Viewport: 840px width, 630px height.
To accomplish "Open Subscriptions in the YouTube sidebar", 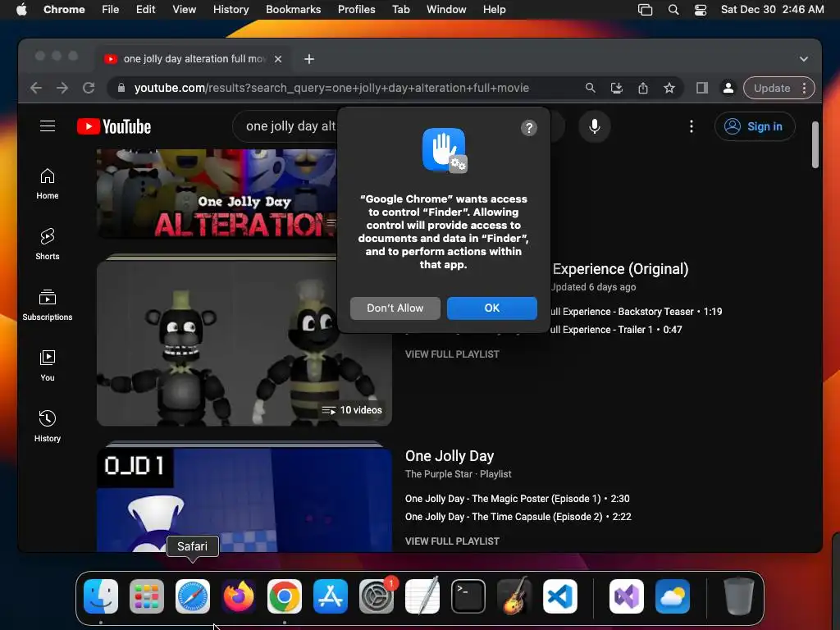I will (47, 305).
